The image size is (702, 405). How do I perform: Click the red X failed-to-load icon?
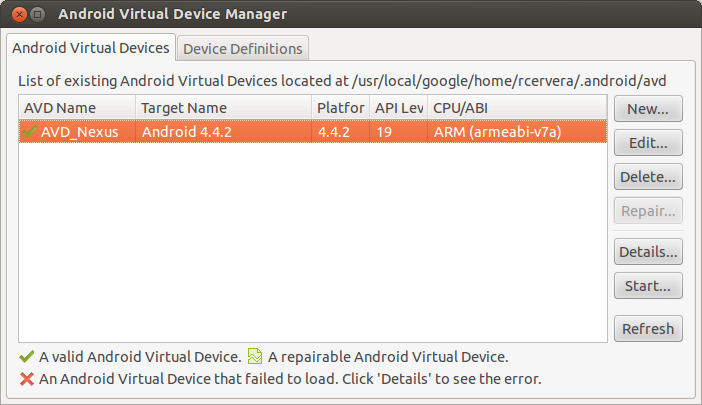26,379
